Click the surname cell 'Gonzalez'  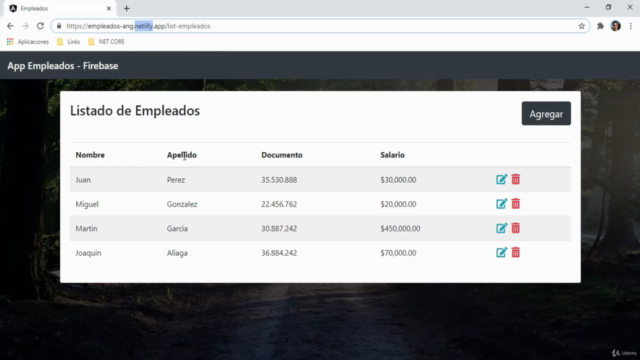click(x=182, y=204)
